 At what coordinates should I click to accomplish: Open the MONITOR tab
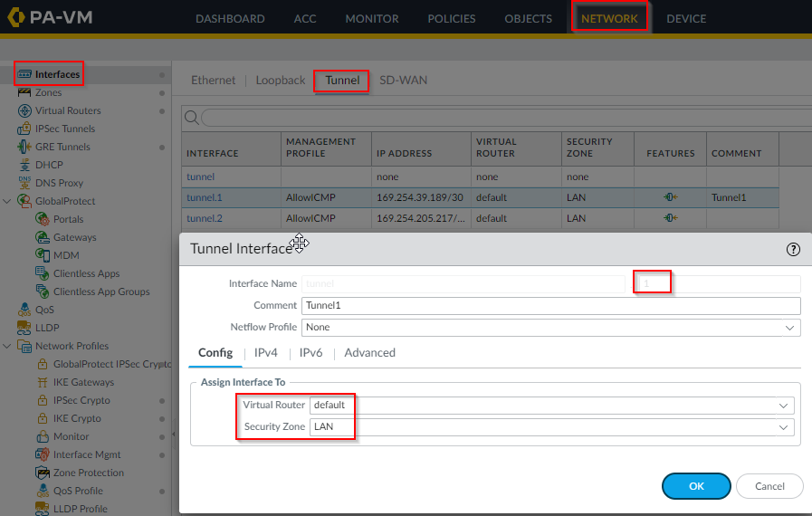tap(372, 19)
